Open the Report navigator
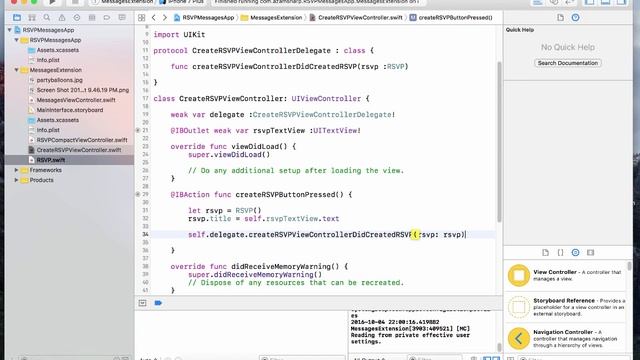 pos(122,18)
